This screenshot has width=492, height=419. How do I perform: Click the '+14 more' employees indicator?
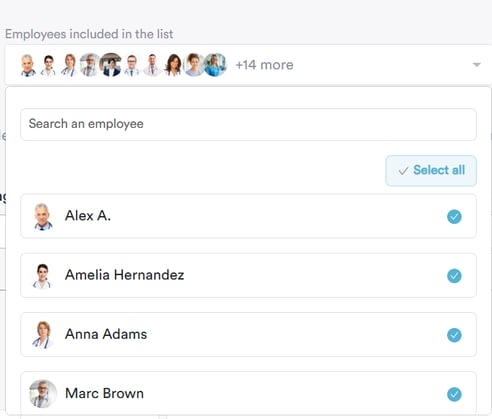[264, 65]
